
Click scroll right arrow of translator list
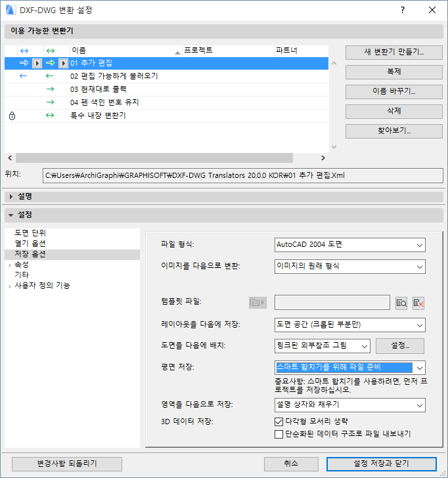click(323, 158)
